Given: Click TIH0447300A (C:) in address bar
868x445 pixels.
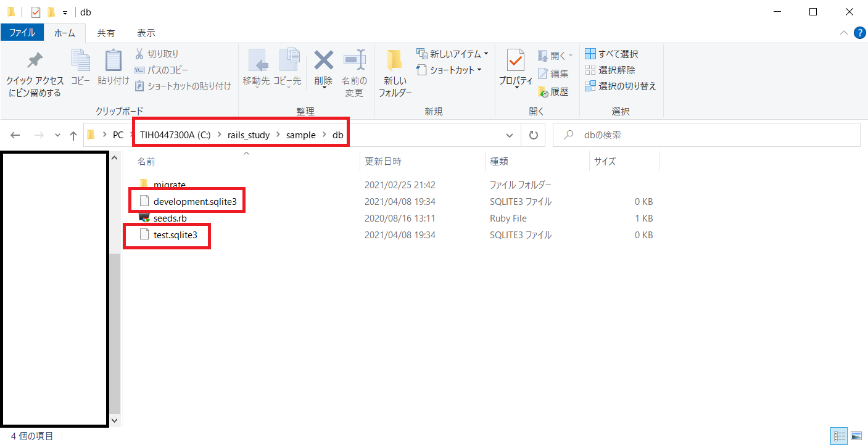Looking at the screenshot, I should click(x=175, y=135).
